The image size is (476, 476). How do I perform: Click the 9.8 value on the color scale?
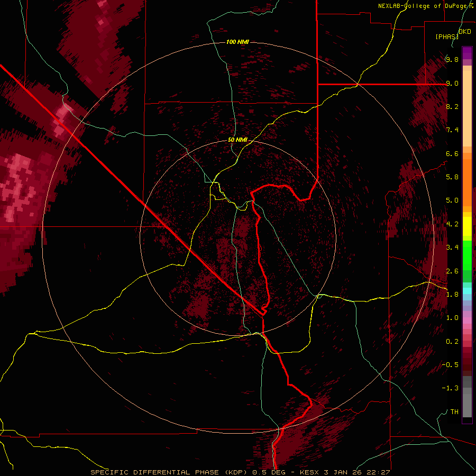[x=452, y=59]
